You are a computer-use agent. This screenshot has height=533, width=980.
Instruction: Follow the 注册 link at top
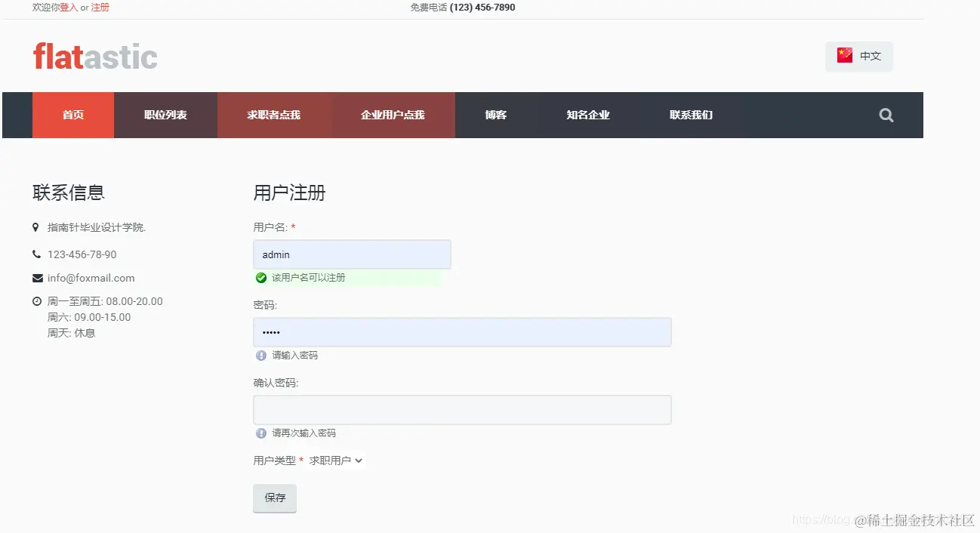[x=100, y=8]
